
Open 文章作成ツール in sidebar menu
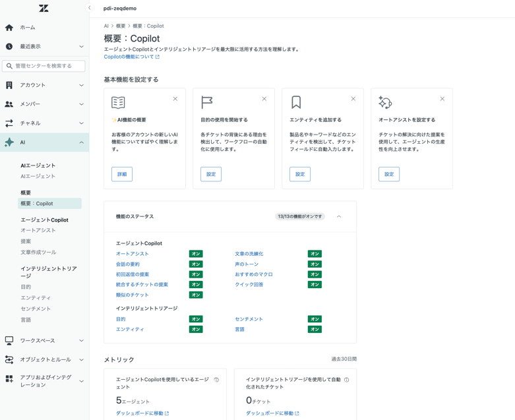click(x=38, y=253)
